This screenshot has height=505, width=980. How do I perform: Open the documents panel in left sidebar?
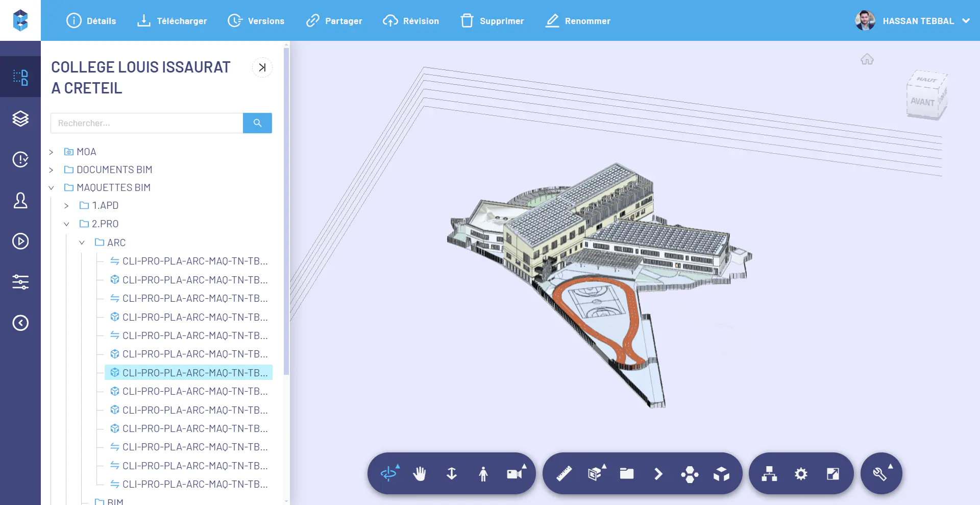click(x=20, y=77)
